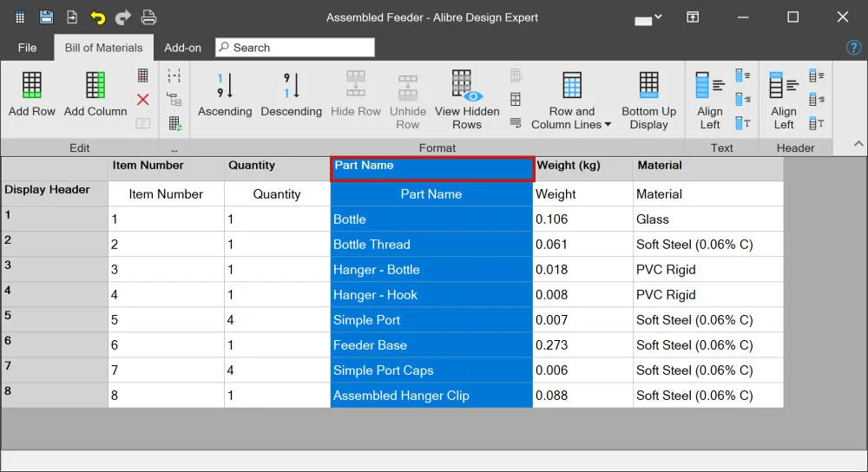Click Align Left in the Text group
The width and height of the screenshot is (868, 472).
coord(710,101)
